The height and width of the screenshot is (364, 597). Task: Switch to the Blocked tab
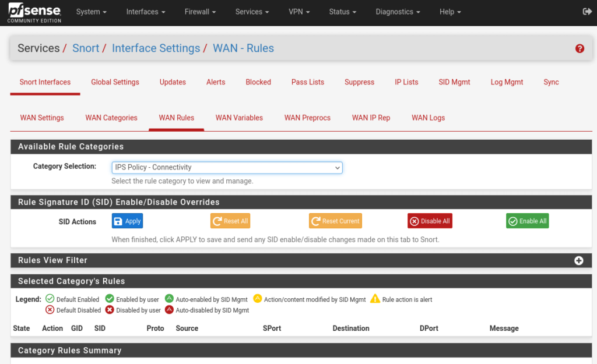pos(258,82)
